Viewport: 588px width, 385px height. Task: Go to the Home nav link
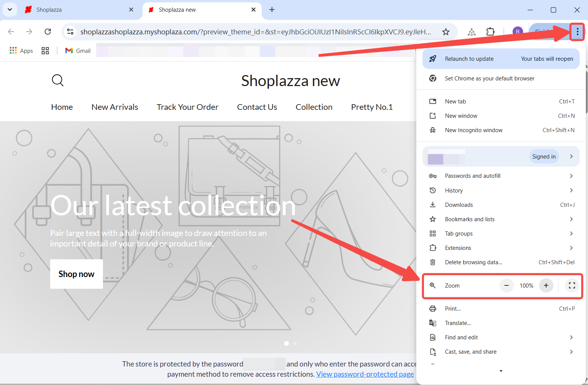(62, 107)
